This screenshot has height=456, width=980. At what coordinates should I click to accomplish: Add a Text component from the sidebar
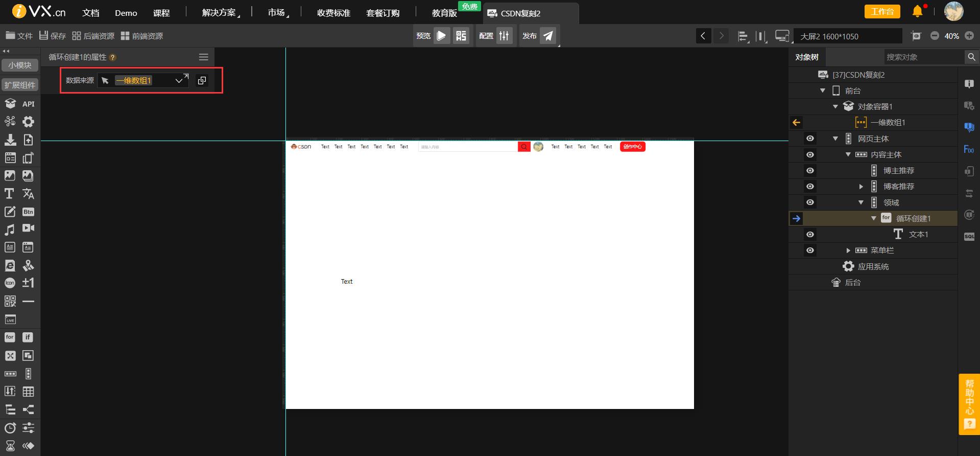pyautogui.click(x=9, y=194)
